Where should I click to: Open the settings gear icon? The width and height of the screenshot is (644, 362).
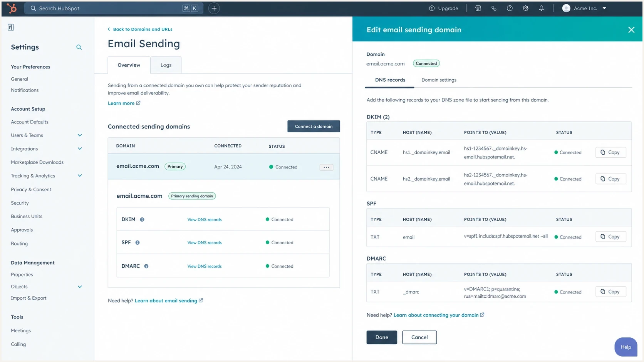click(x=525, y=8)
